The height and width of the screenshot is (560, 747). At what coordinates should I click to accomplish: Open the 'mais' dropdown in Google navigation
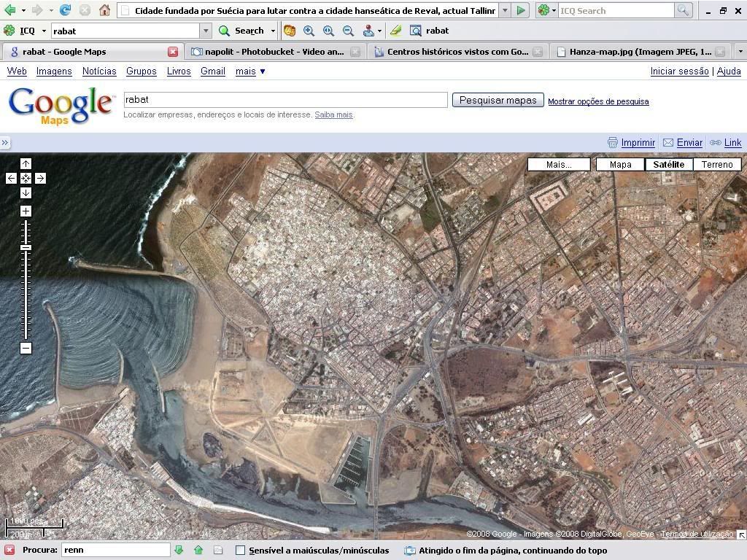pyautogui.click(x=250, y=71)
